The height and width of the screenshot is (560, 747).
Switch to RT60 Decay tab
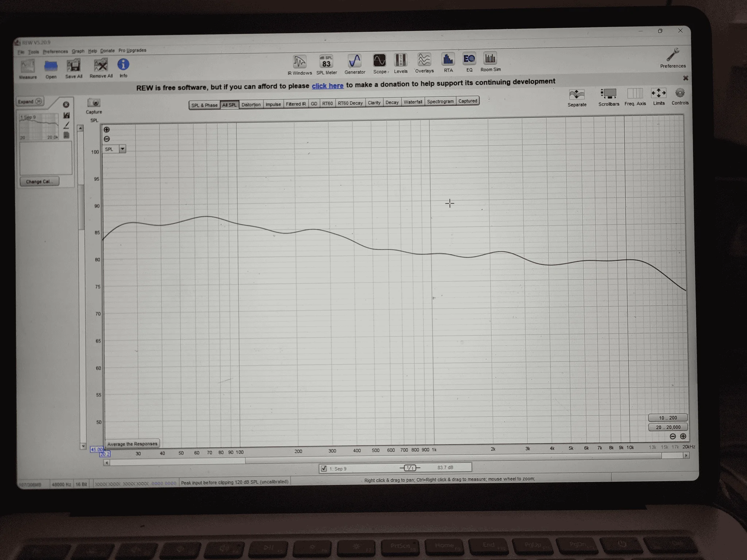(x=350, y=103)
